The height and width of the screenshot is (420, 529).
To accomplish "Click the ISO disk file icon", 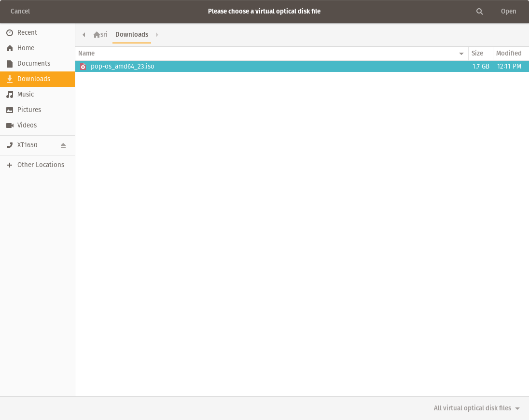I will point(83,67).
